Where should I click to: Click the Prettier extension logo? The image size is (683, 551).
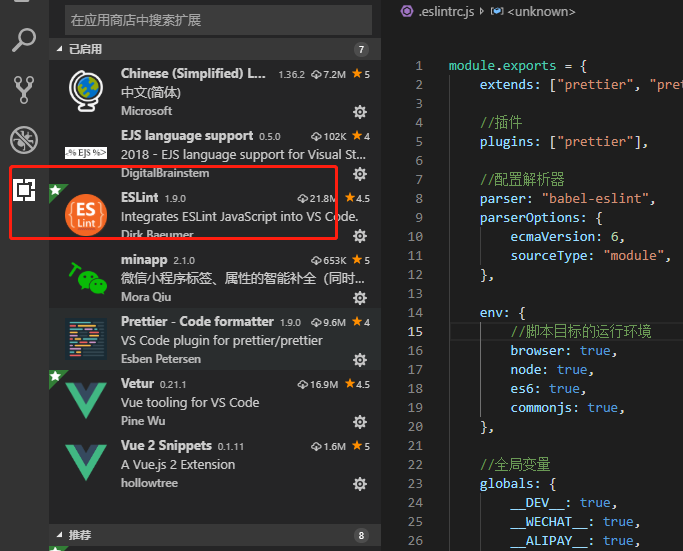(x=86, y=339)
